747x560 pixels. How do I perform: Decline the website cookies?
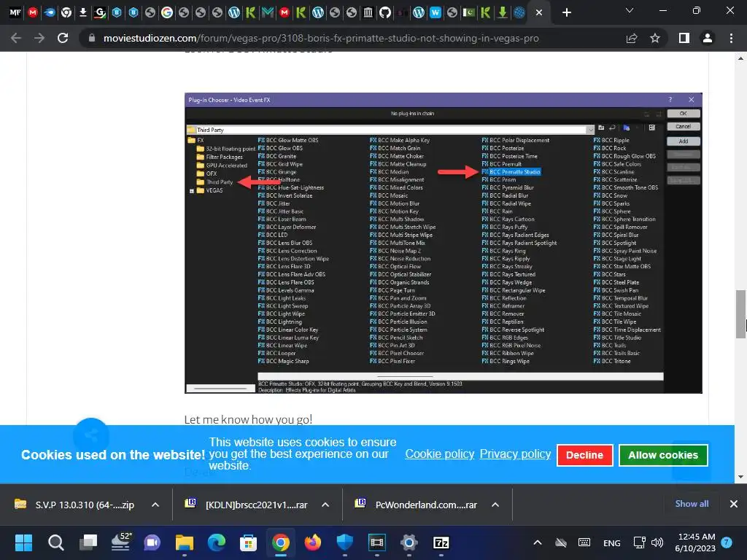coord(584,455)
